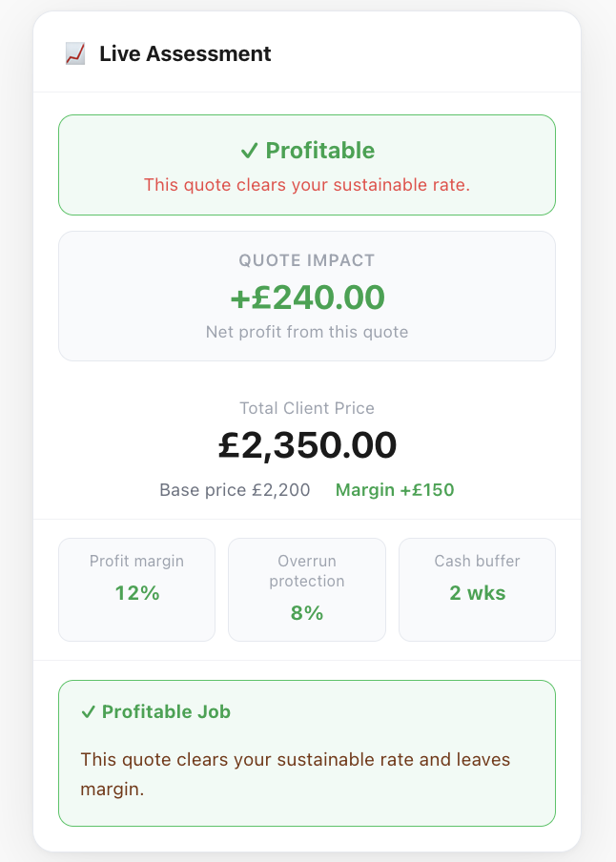Select the Cash buffer 2 wks card

pos(477,589)
